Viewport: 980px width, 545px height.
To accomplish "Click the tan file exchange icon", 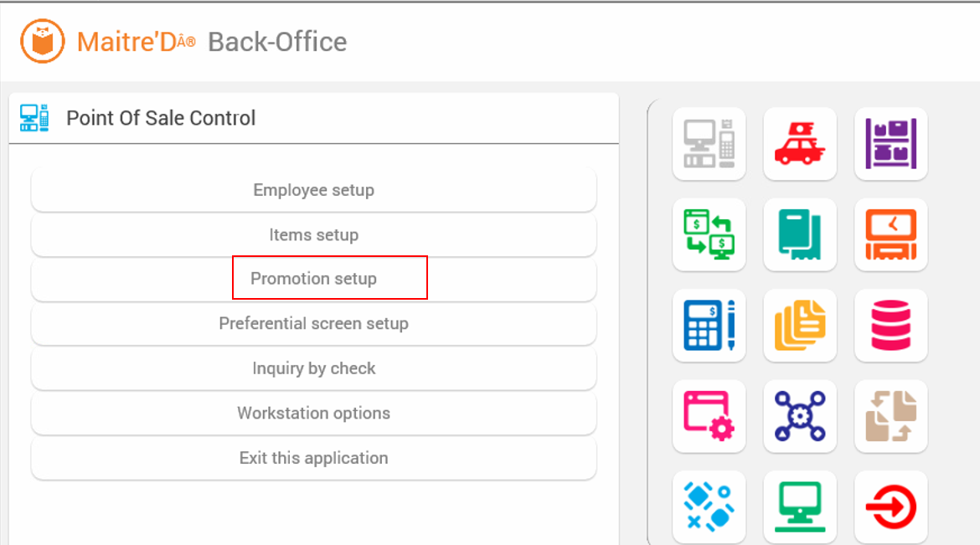I will tap(890, 416).
